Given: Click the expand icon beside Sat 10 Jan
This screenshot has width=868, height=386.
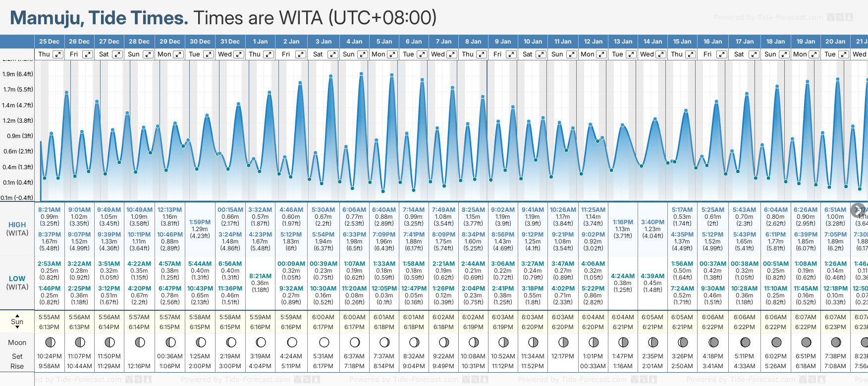Looking at the screenshot, I should point(541,54).
